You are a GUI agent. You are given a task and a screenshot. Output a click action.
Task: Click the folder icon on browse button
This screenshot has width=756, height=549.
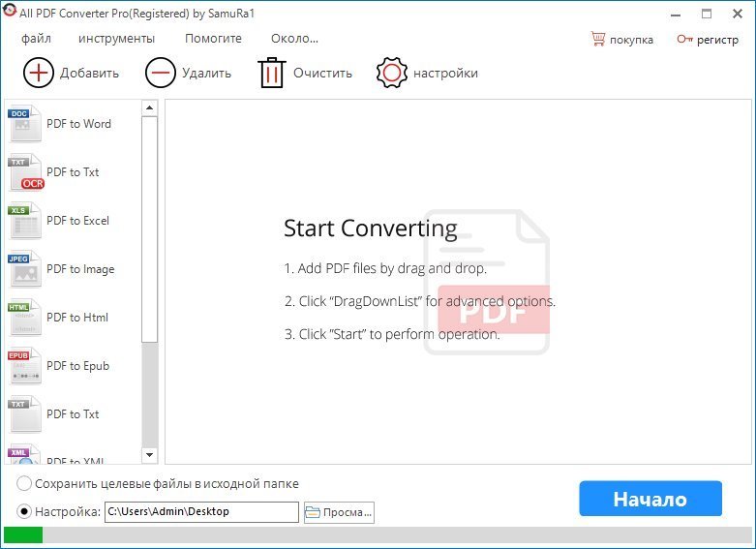(x=313, y=512)
